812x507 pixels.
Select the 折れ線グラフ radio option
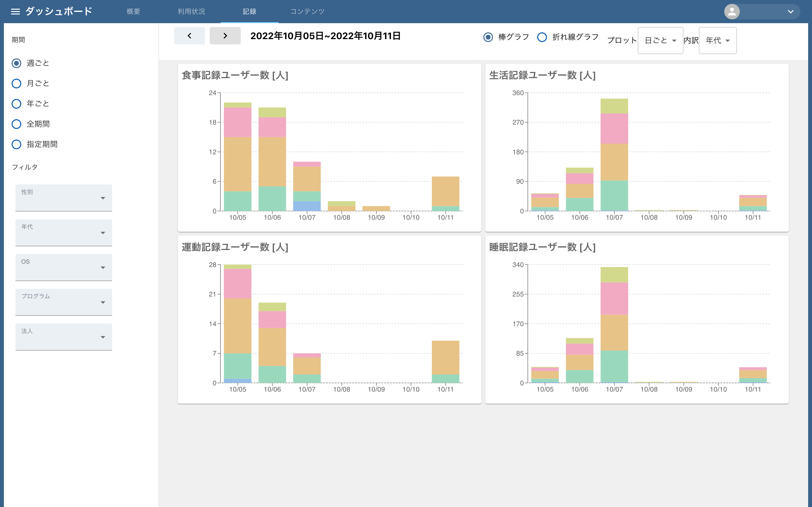point(542,37)
